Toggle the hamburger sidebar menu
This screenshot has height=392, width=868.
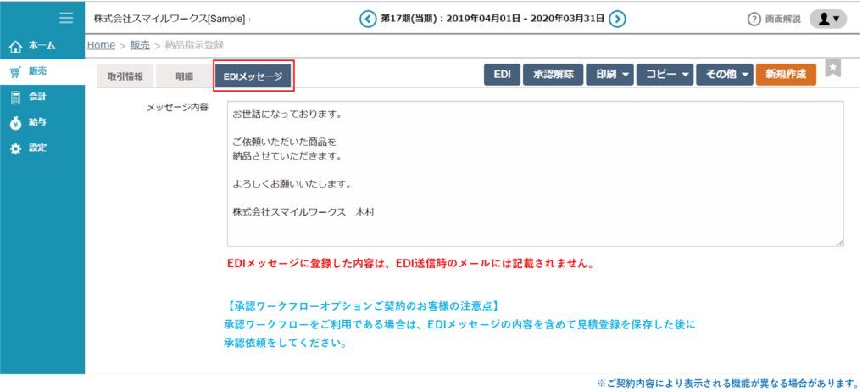click(x=66, y=18)
